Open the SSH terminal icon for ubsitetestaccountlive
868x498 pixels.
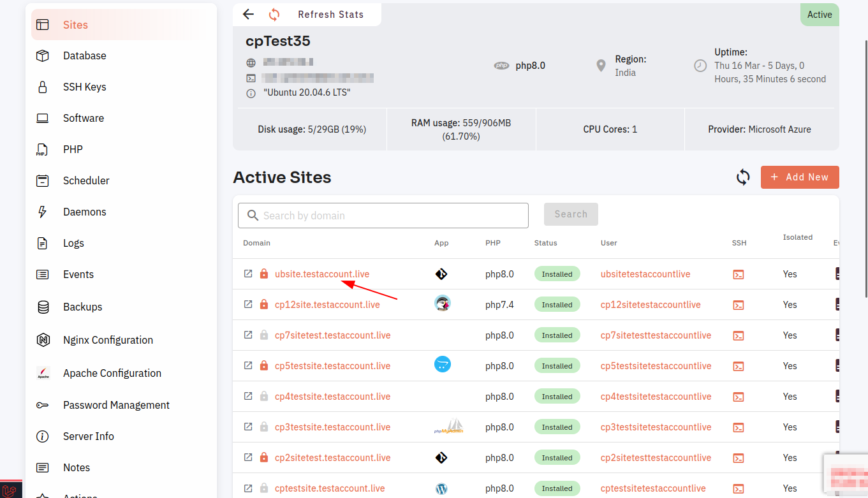(x=738, y=274)
